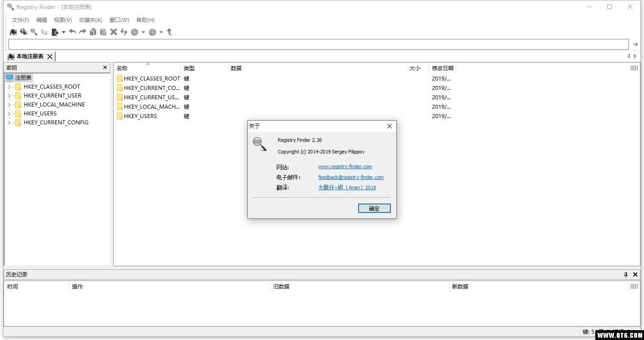Open the 文件(F) menu

tap(21, 20)
